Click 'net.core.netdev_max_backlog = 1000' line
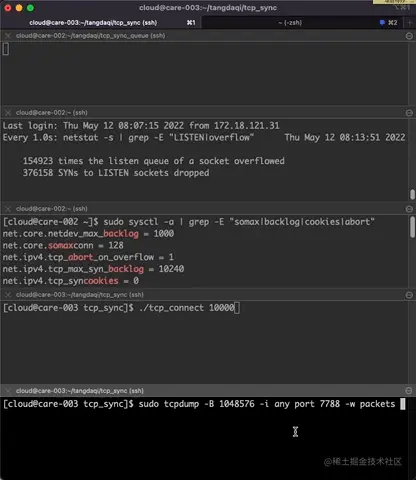The width and height of the screenshot is (416, 480). 88,234
